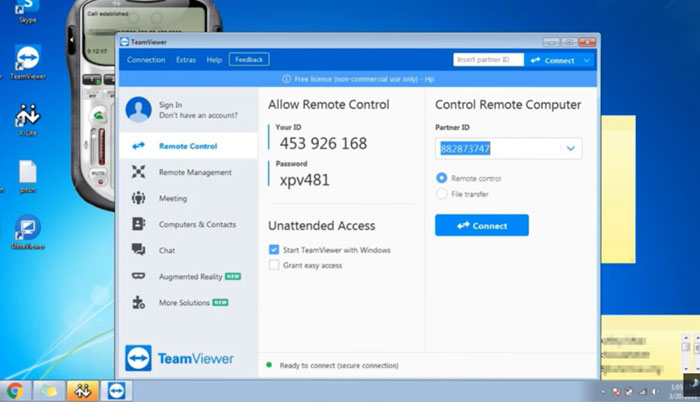700x402 pixels.
Task: Click the More Solutions icon
Action: (138, 302)
